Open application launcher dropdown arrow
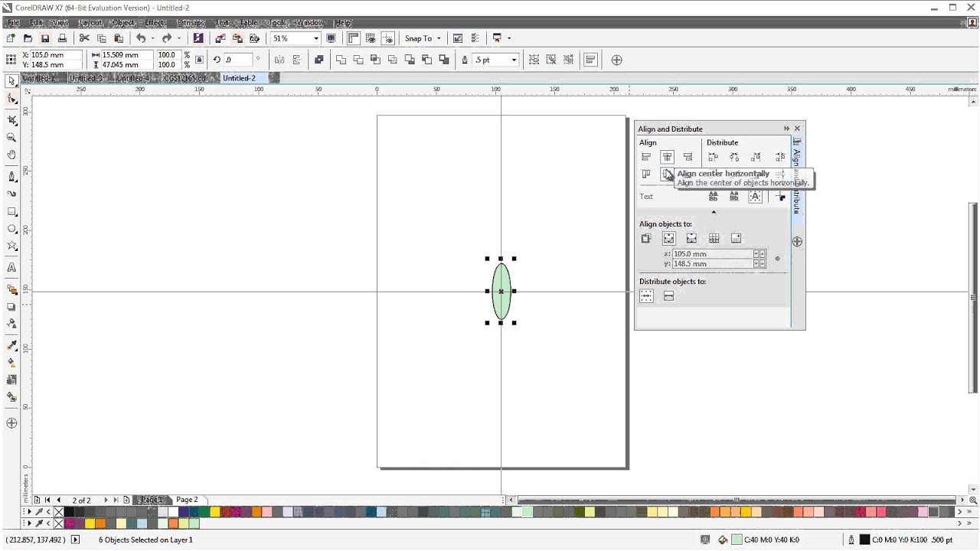980x551 pixels. coord(508,38)
